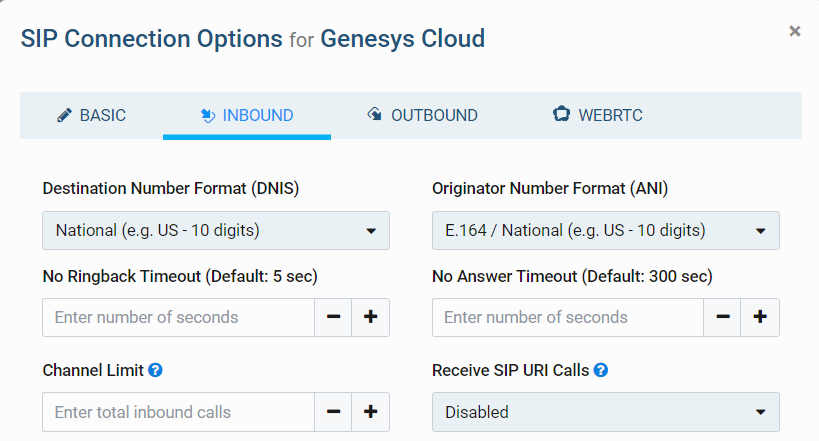
Task: Open Originator Number Format (ANI) dropdown
Action: click(605, 230)
